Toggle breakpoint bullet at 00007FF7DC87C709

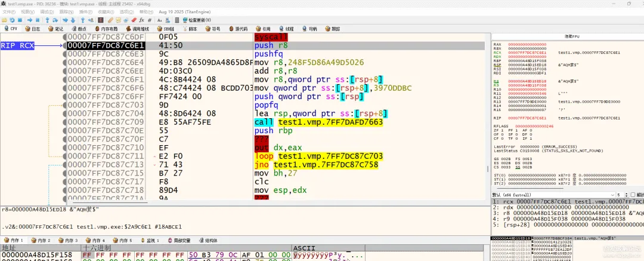(x=64, y=122)
